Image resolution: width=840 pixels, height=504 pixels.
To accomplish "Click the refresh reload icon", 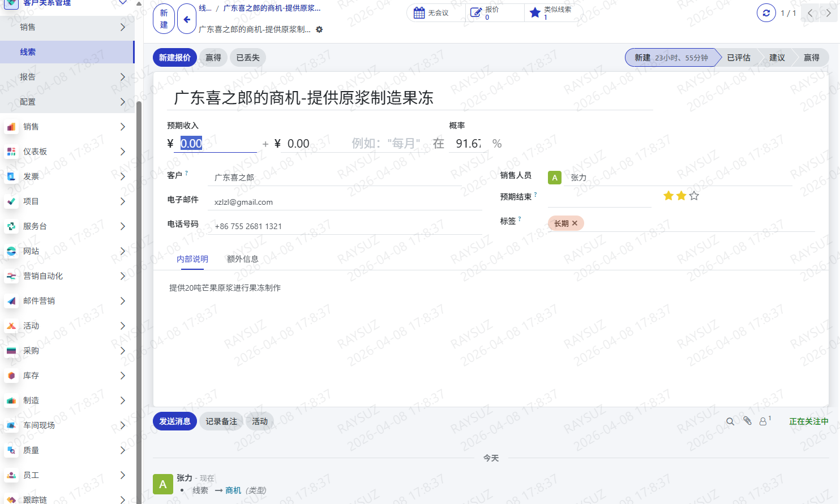I will (766, 12).
